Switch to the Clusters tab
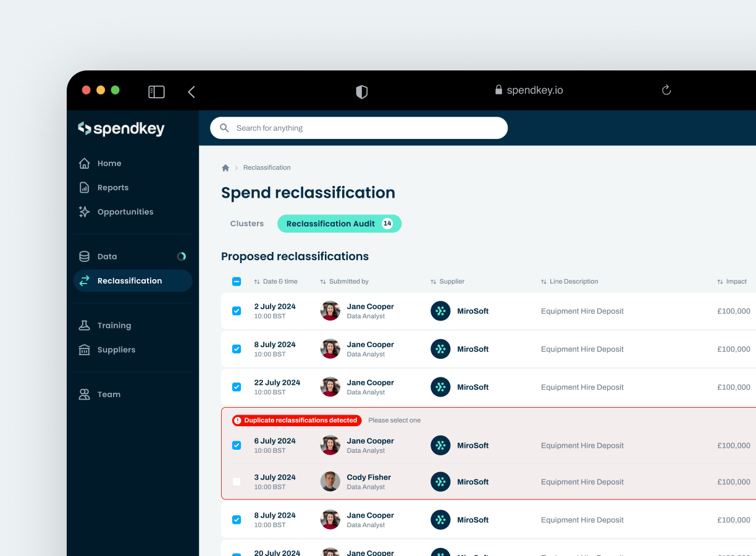Image resolution: width=756 pixels, height=556 pixels. click(x=247, y=224)
